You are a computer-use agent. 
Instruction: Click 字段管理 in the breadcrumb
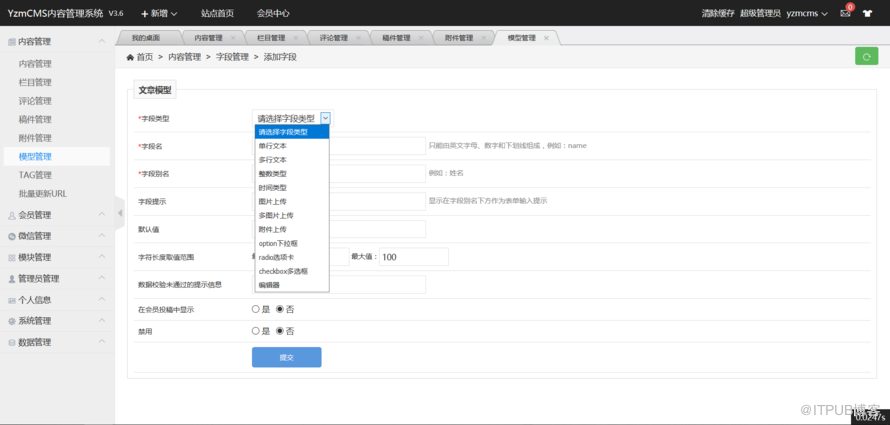coord(232,57)
